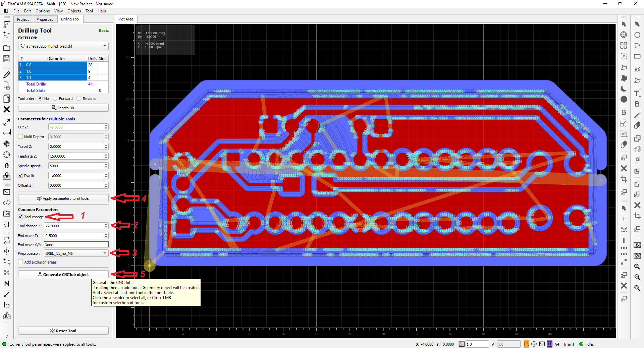This screenshot has height=348, width=644.
Task: Open the grid size 1.0 dropdown in status bar
Action: 477,344
